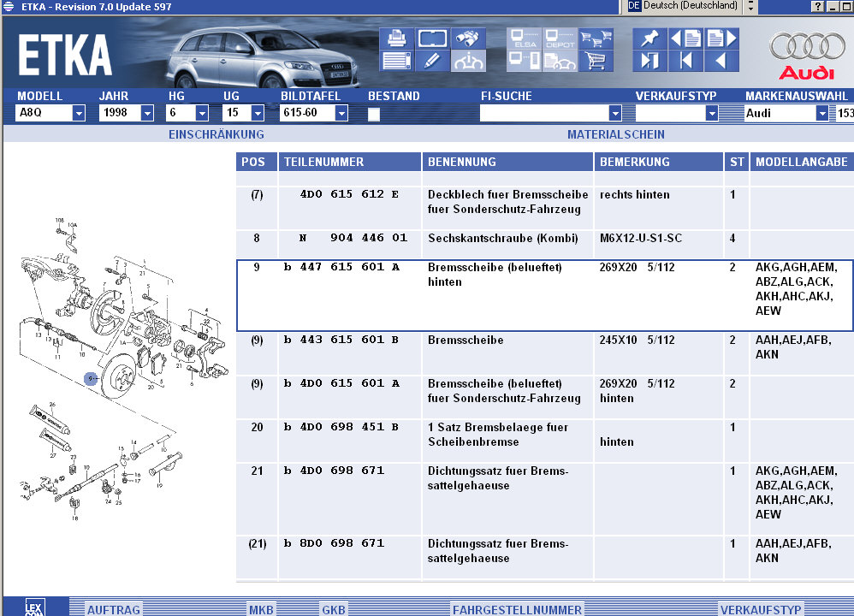Image resolution: width=854 pixels, height=616 pixels.
Task: Click the printer icon in toolbar
Action: (x=396, y=38)
